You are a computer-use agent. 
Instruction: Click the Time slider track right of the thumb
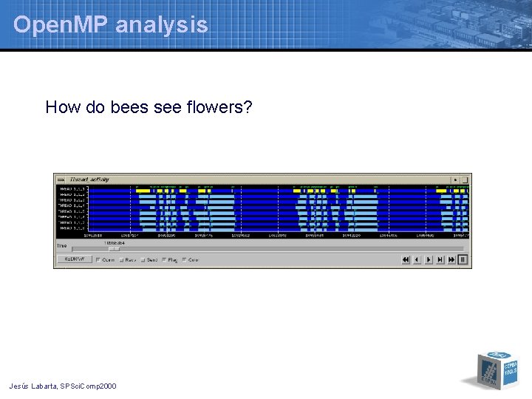point(291,249)
